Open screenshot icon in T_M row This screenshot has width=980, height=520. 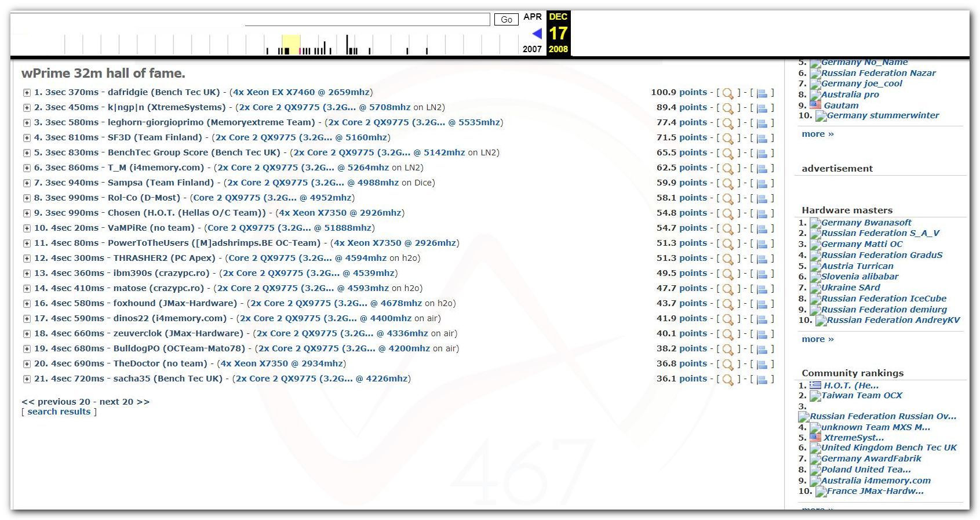click(x=762, y=169)
